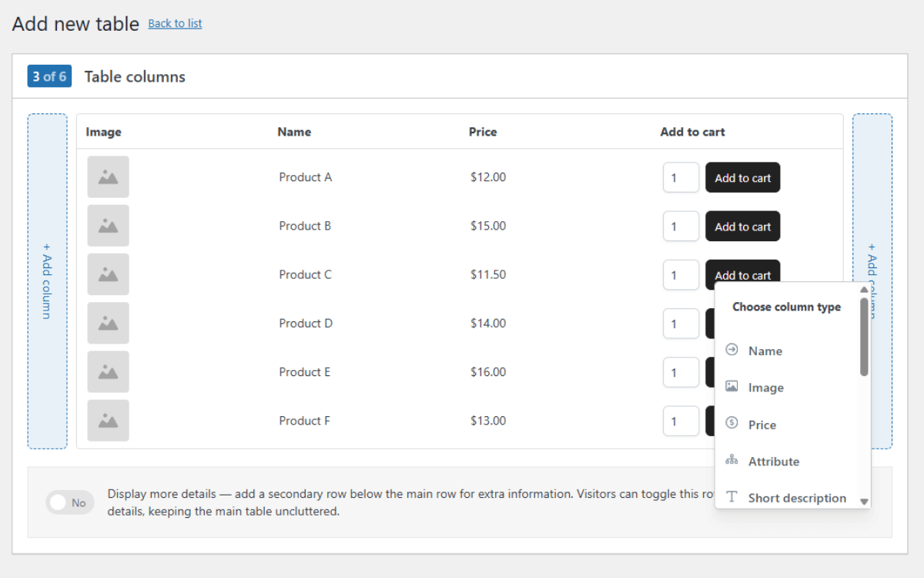
Task: Click Product F image placeholder
Action: point(108,421)
